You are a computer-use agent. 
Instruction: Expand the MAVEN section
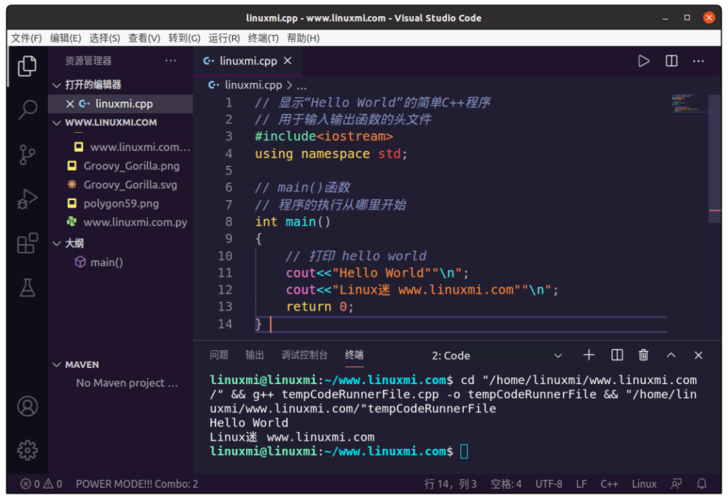[82, 365]
